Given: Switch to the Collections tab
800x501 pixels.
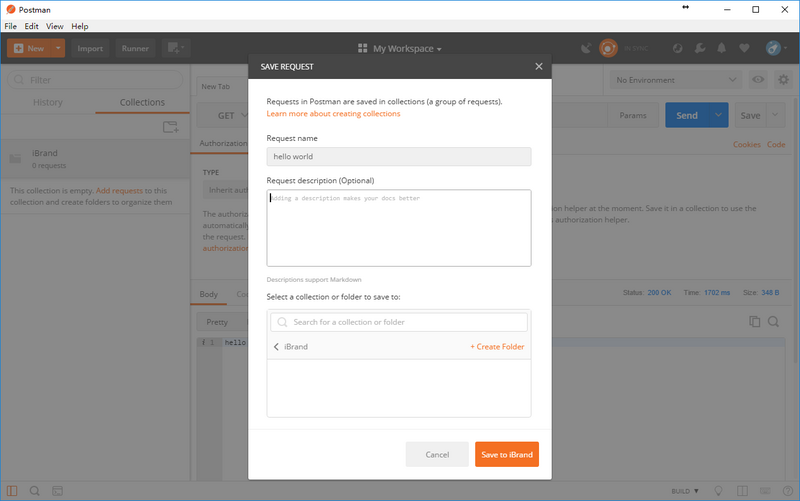Looking at the screenshot, I should click(142, 103).
